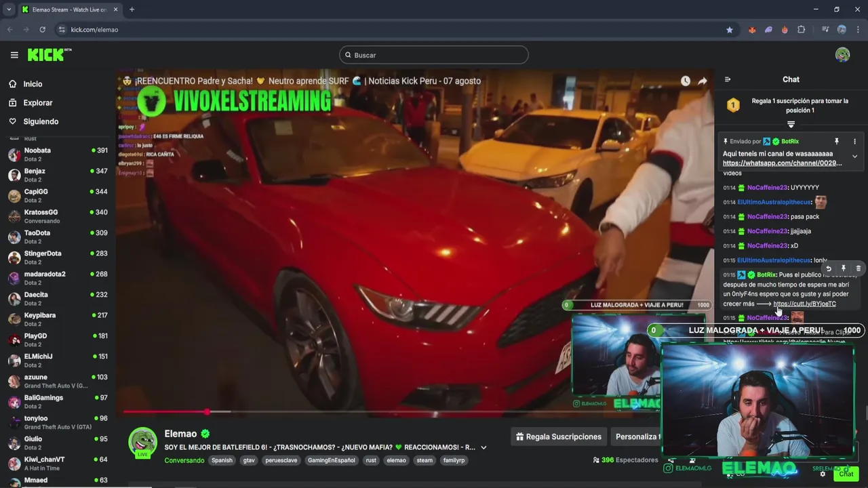Open BaliGamings channel in sidebar
Screen dimensions: 868x488
58,402
